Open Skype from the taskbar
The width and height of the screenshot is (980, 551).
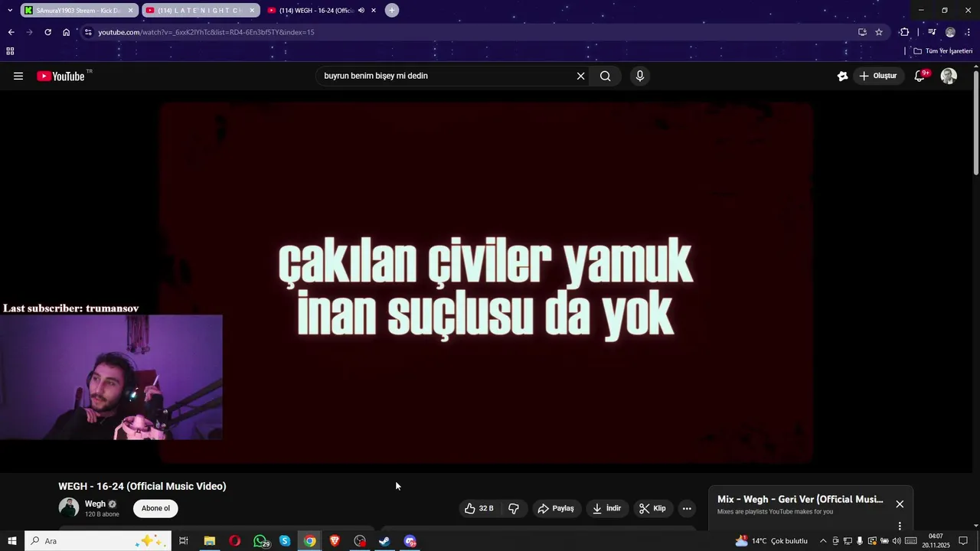point(285,541)
